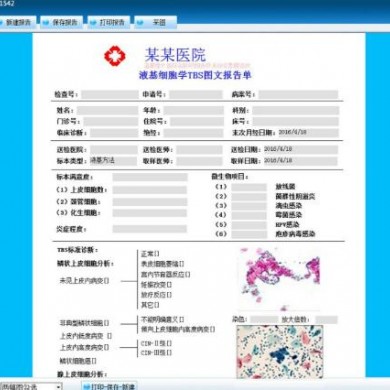Click the 某某医院 hospital name heading
Viewport: 390px width, 390px height.
(175, 54)
